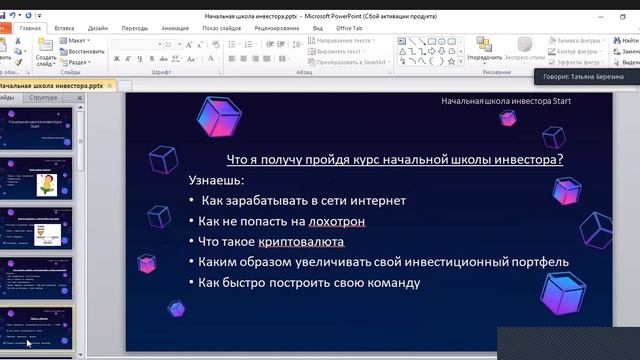Viewport: 640px width, 360px height.
Task: Switch to the Дизайн ribbon tab
Action: click(x=98, y=28)
